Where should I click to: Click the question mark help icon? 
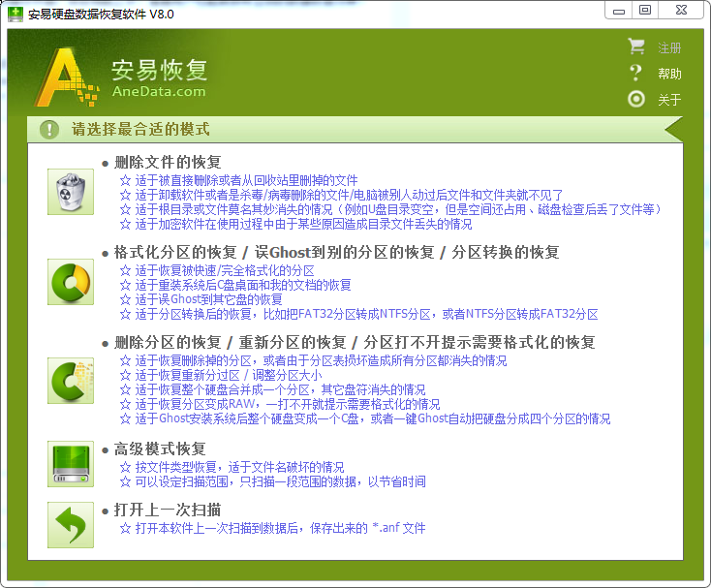[636, 73]
